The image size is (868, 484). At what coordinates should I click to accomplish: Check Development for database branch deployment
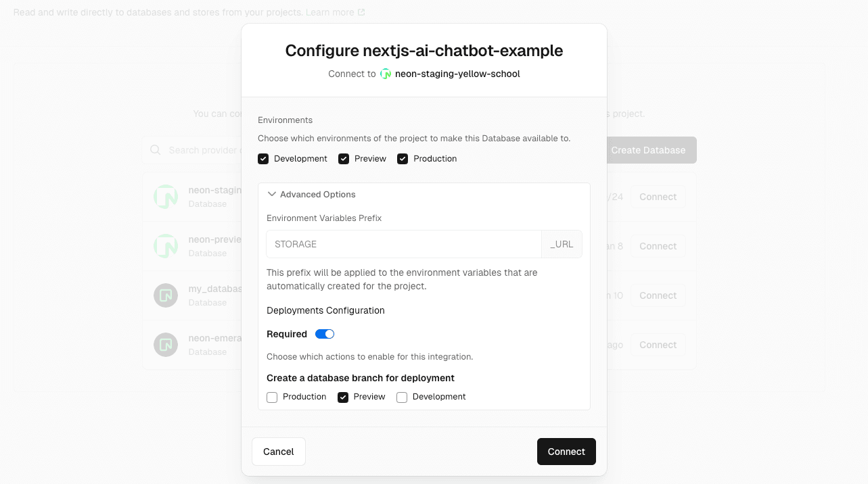[x=401, y=397]
